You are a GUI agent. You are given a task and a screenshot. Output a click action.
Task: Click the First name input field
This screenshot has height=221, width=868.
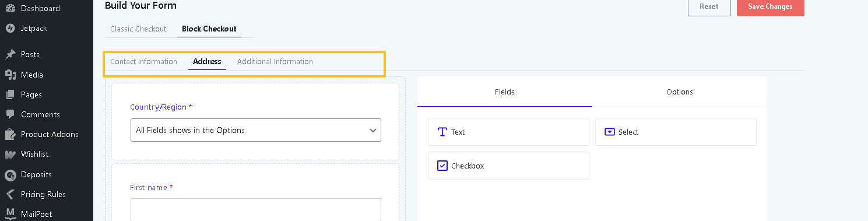(x=256, y=210)
